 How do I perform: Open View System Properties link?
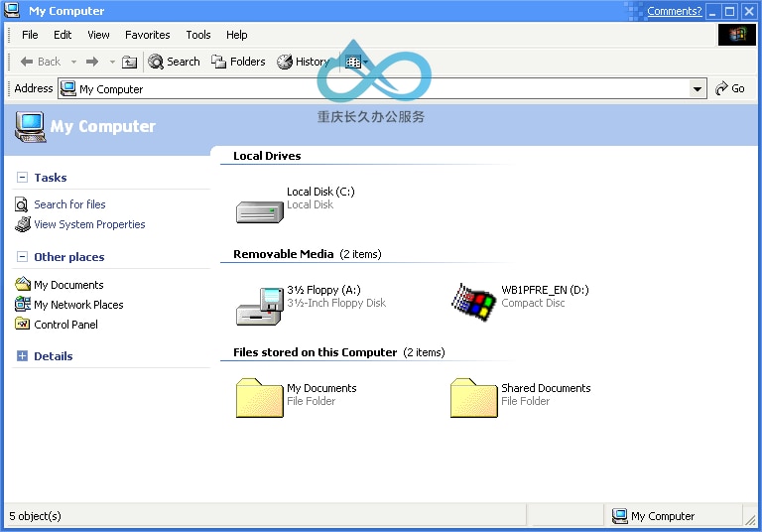89,224
